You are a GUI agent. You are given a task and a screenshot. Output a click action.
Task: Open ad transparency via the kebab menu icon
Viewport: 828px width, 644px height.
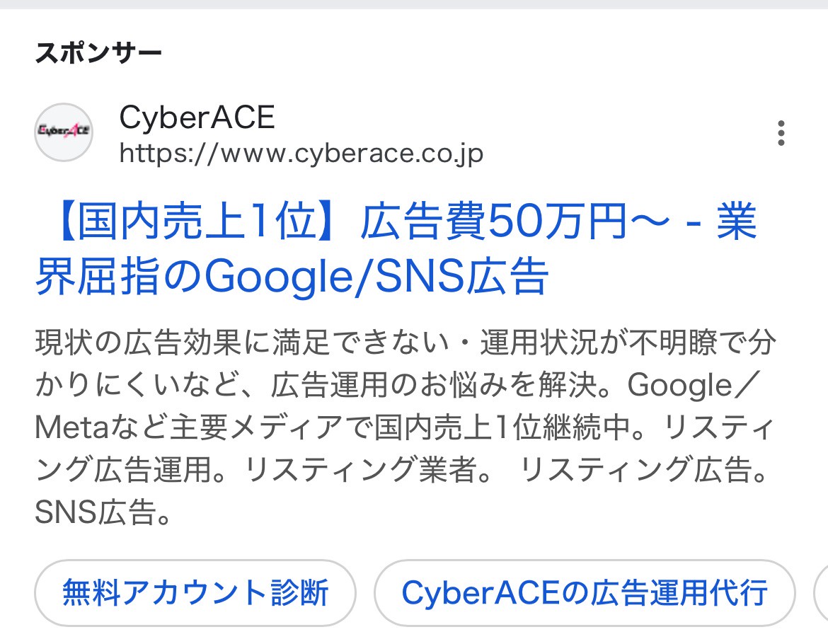[781, 133]
